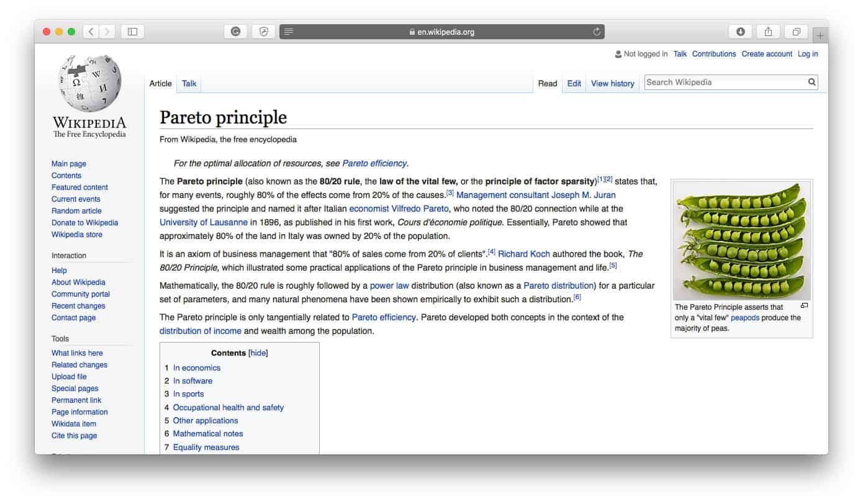Click the Create account link

tap(767, 54)
